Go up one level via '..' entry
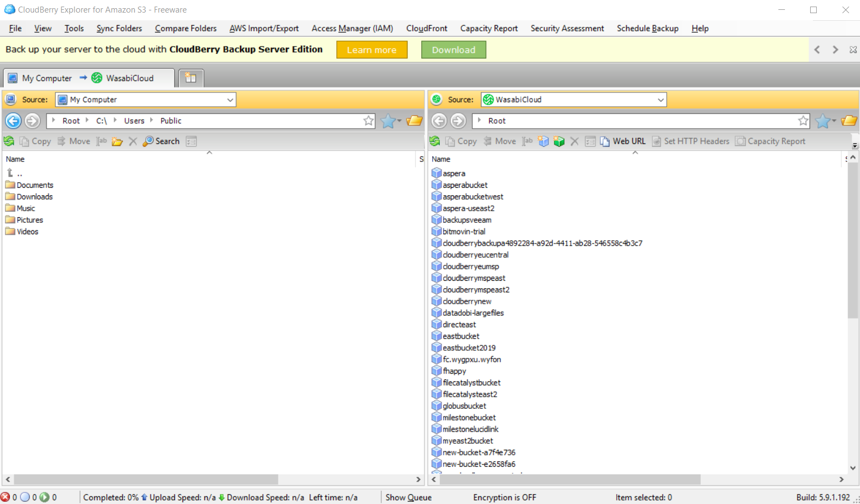 click(14, 173)
